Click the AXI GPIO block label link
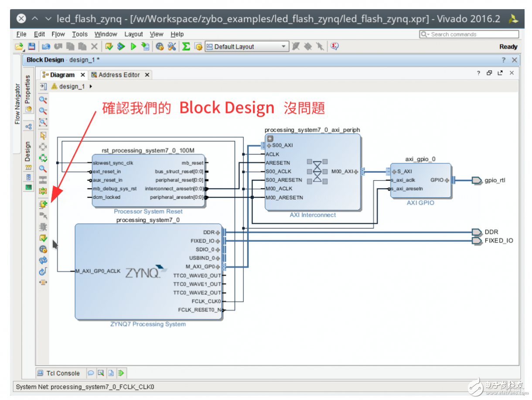 click(420, 203)
